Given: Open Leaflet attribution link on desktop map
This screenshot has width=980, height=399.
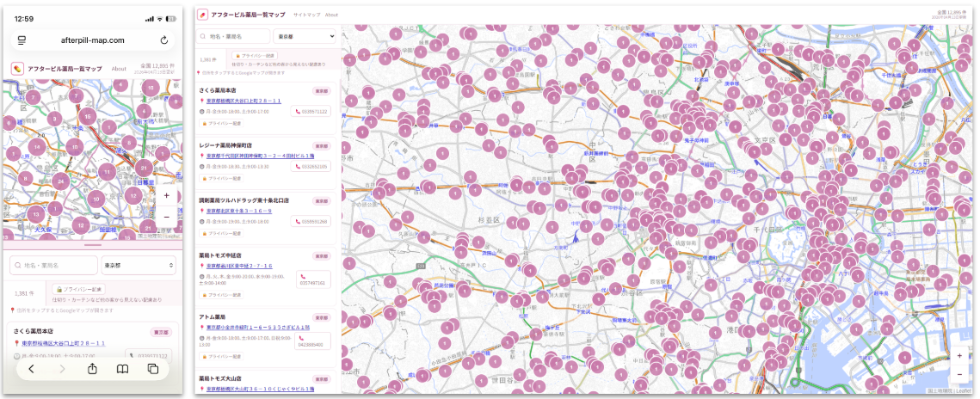Looking at the screenshot, I should [963, 390].
